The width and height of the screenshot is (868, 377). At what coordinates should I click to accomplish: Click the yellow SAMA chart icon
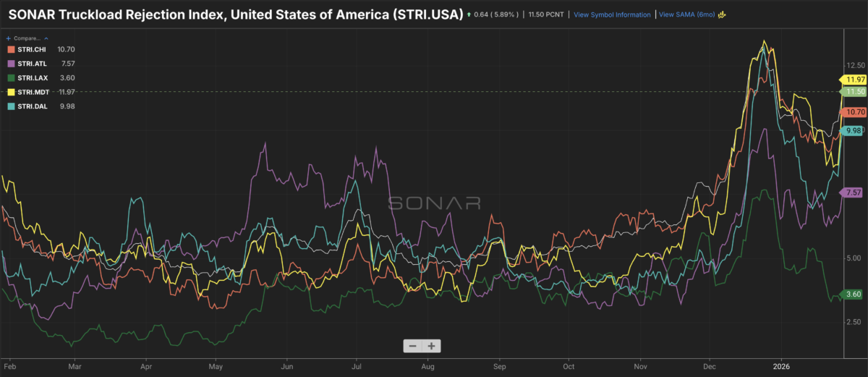tap(721, 14)
